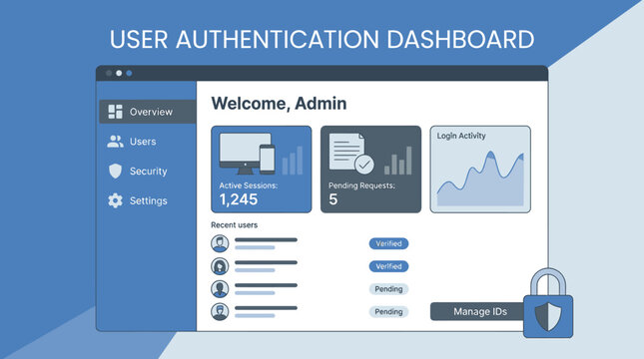Click the second recent user's name line

[x=266, y=262]
